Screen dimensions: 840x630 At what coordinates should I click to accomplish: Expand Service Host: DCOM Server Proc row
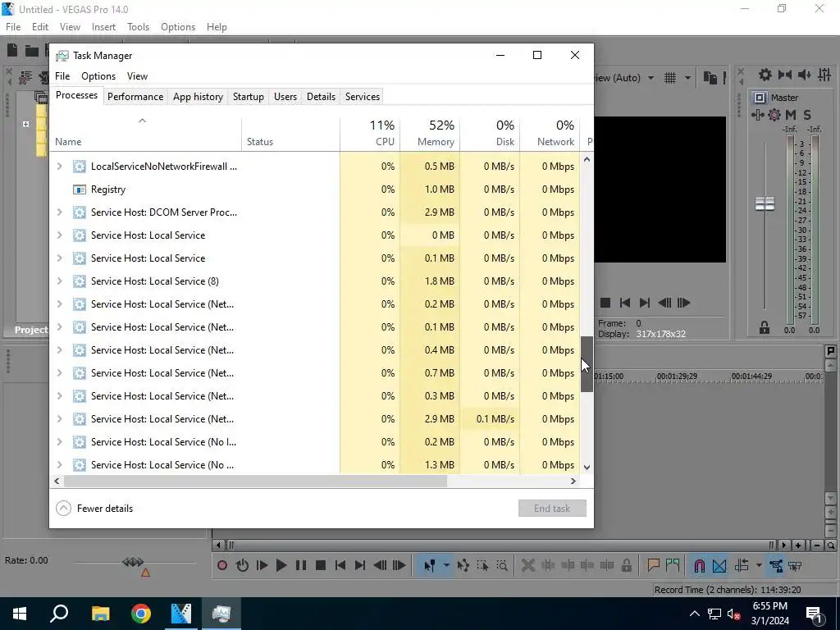(59, 212)
